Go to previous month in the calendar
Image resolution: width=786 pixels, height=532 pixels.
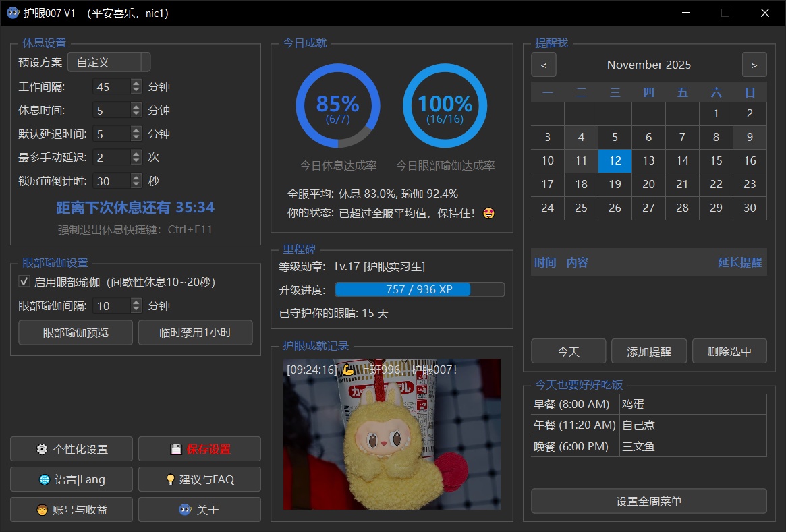click(x=544, y=64)
